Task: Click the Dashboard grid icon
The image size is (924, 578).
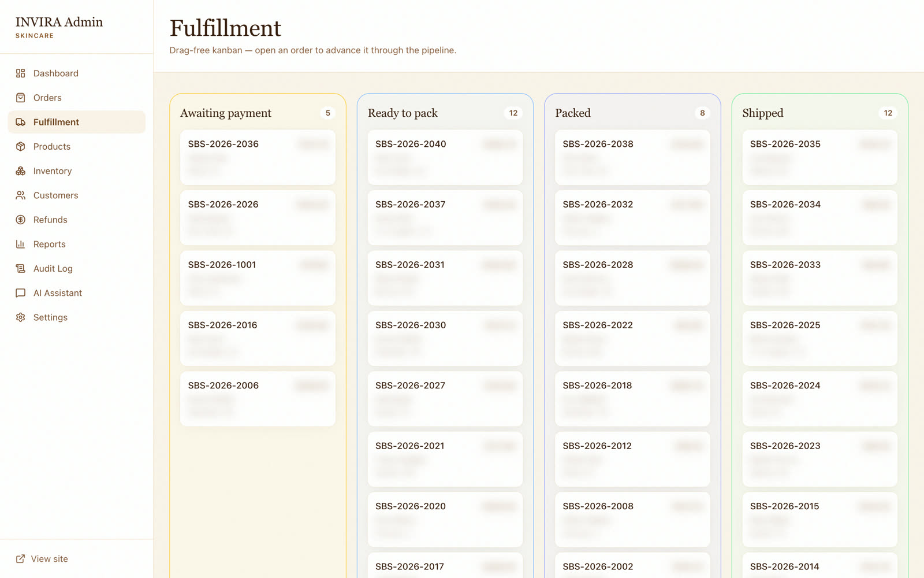Action: click(x=21, y=73)
